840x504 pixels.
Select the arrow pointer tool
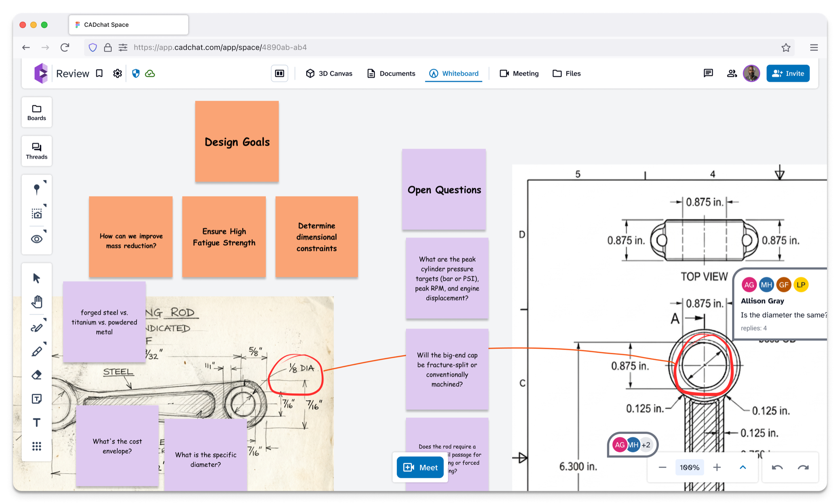37,278
